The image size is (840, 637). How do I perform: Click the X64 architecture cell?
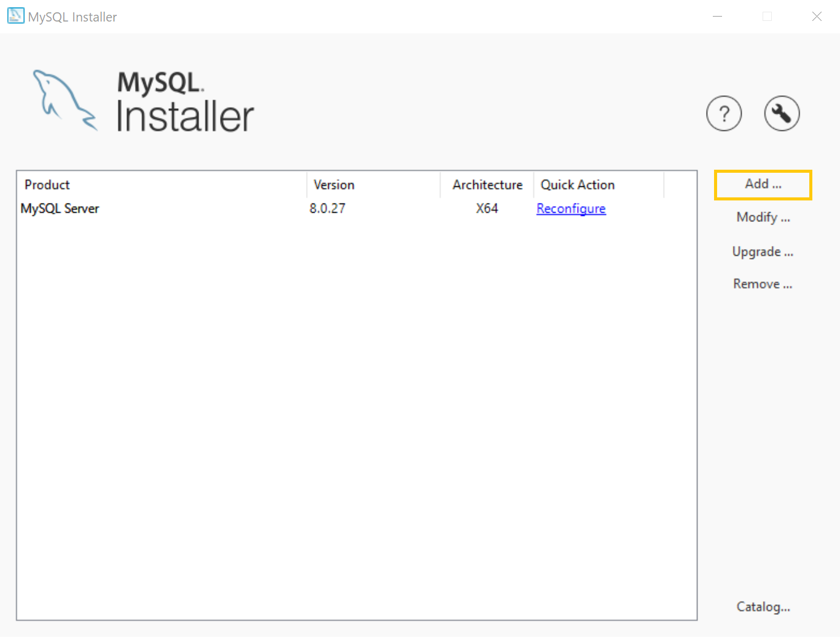click(487, 208)
